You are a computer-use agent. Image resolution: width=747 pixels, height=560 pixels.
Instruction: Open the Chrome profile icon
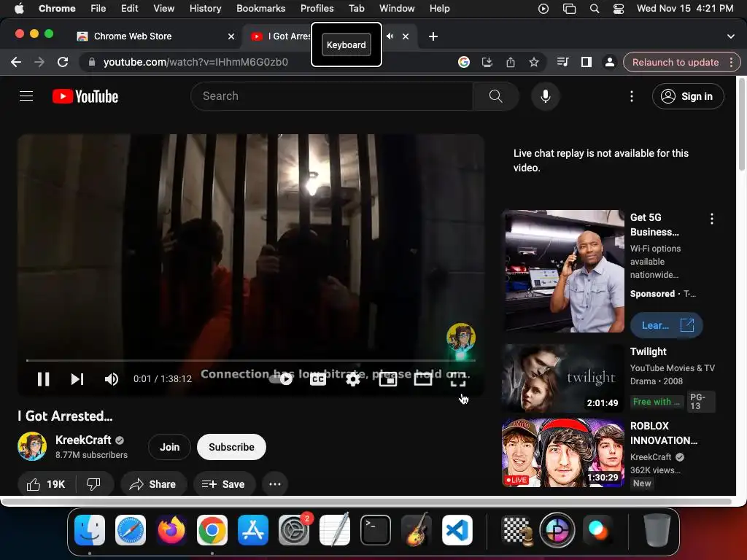[x=609, y=62]
